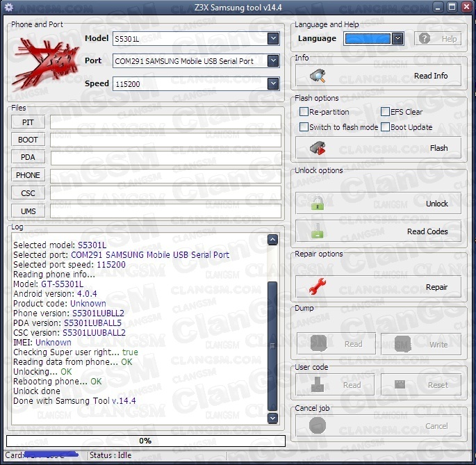Click the PIT file path field
Screen dimensions: 476x465
(166, 122)
